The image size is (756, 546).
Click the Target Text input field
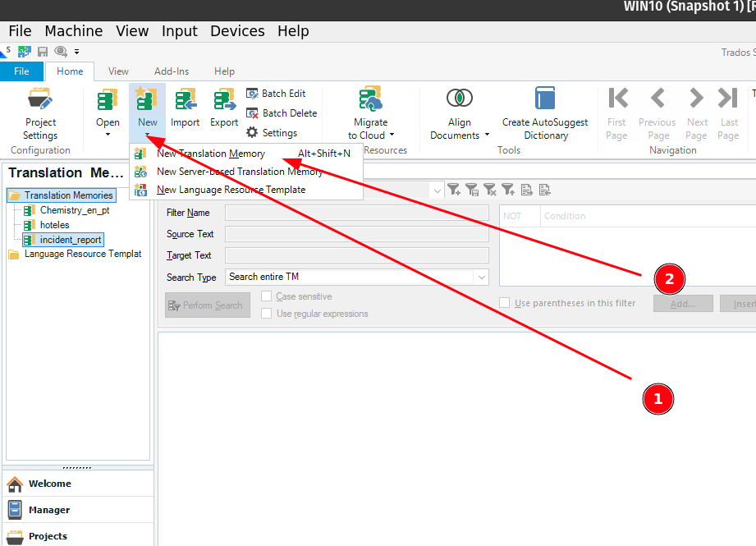357,255
